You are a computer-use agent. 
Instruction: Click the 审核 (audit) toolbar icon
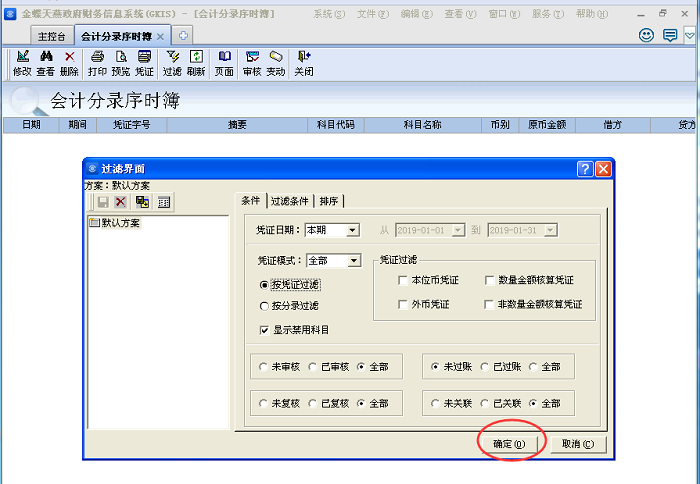[252, 63]
